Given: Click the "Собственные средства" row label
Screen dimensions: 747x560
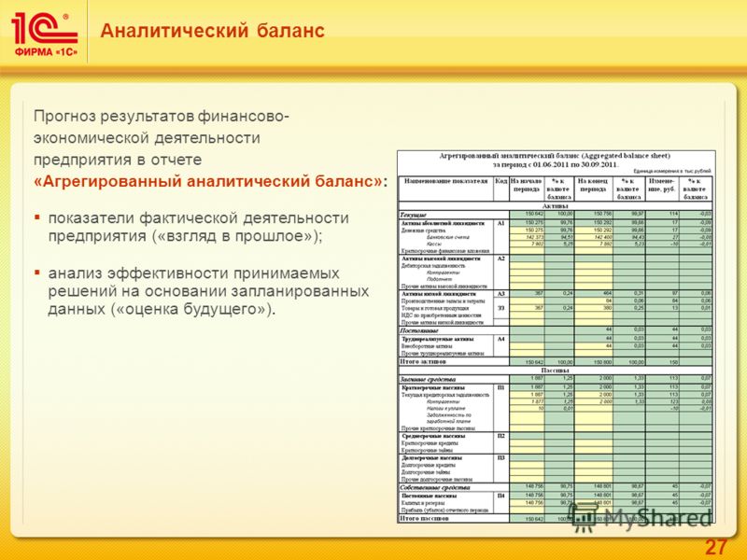Looking at the screenshot, I should (x=435, y=487).
